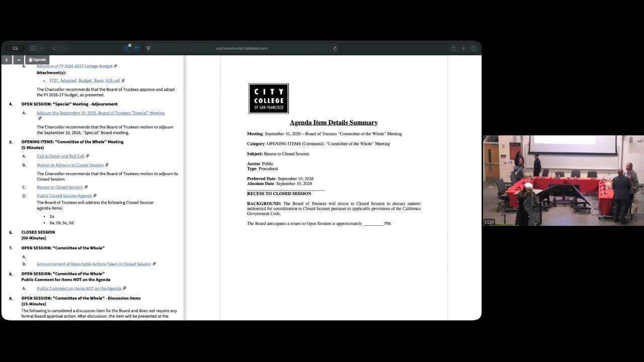The height and width of the screenshot is (362, 644).
Task: Click the CCSF meeting video feed thumbnail
Action: (x=563, y=180)
